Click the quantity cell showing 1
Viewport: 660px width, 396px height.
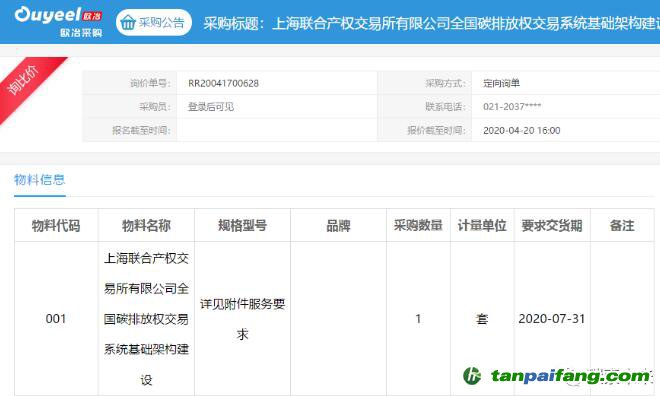[x=418, y=319]
